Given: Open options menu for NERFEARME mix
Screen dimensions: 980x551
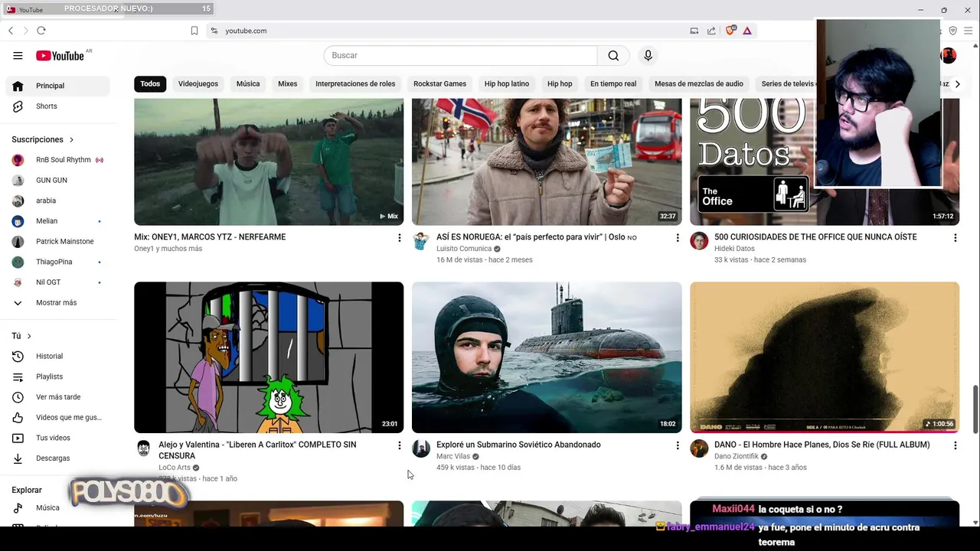Looking at the screenshot, I should (399, 238).
